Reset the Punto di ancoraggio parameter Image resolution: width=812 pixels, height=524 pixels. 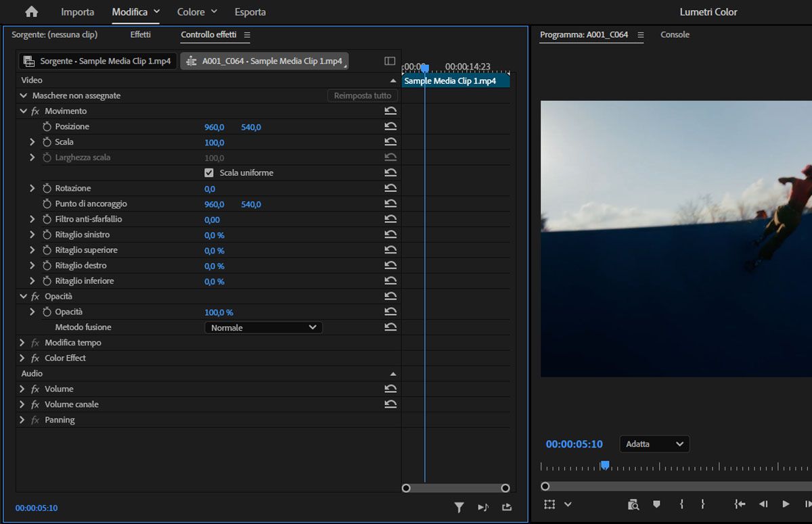[x=390, y=204]
